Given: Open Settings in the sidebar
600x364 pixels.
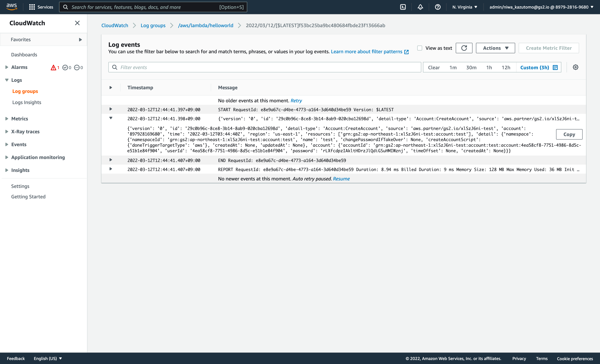Looking at the screenshot, I should tap(20, 186).
